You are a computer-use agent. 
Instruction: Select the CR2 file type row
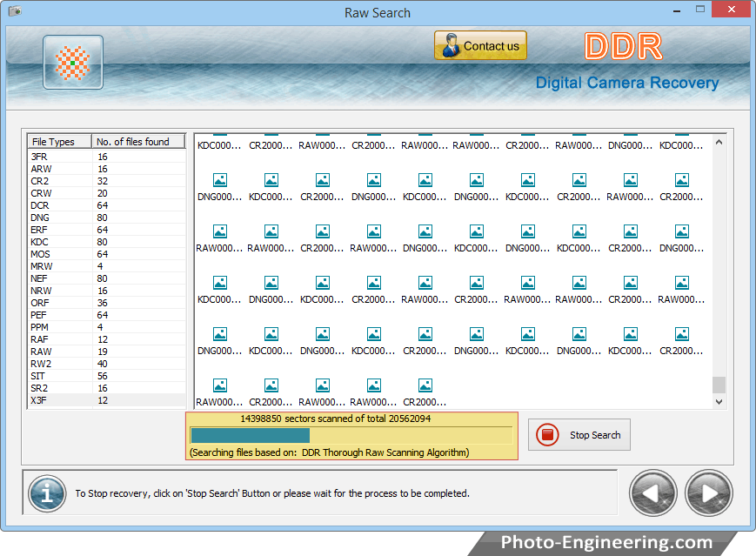point(106,181)
